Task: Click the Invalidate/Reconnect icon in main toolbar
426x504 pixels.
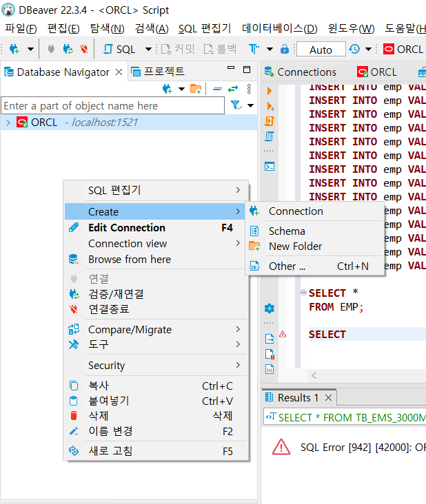Action: (68, 49)
